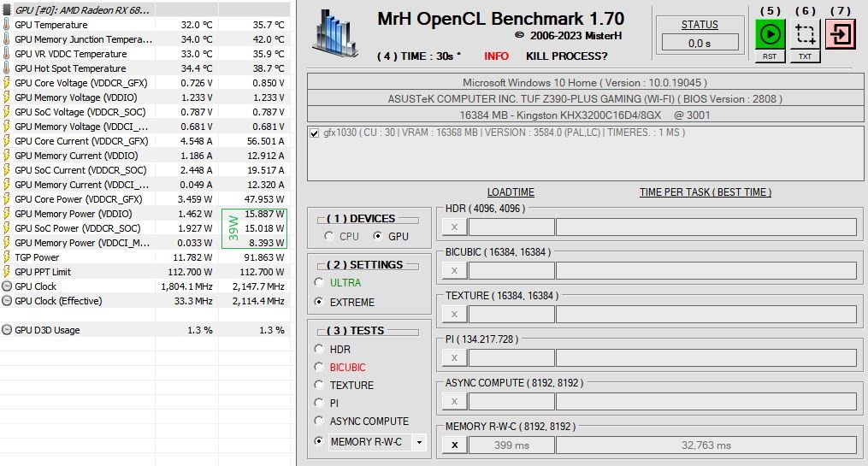Click the lightning icon beside GPU SoC Voltage

pos(7,112)
